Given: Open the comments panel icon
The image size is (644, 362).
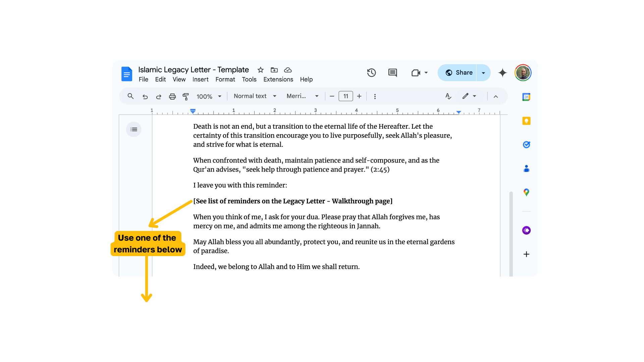Looking at the screenshot, I should 392,73.
